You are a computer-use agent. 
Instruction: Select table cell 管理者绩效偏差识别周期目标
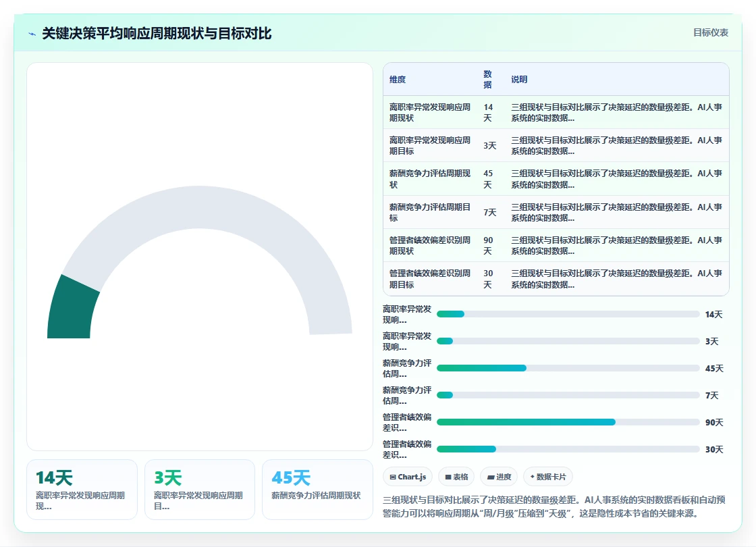coord(430,279)
